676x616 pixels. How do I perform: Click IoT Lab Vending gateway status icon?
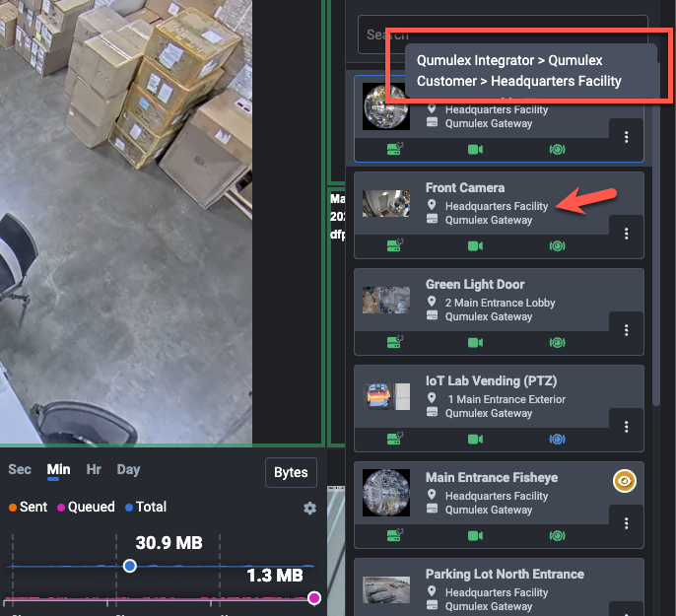point(395,439)
